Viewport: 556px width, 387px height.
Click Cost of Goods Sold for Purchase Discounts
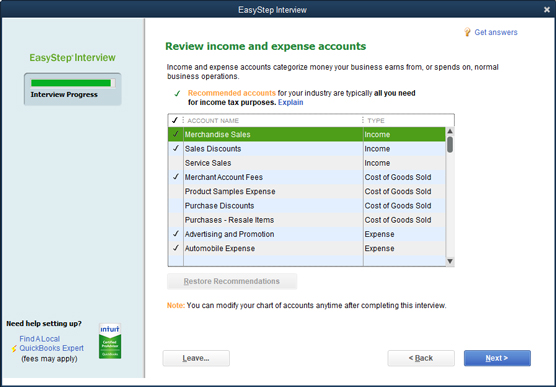point(398,205)
